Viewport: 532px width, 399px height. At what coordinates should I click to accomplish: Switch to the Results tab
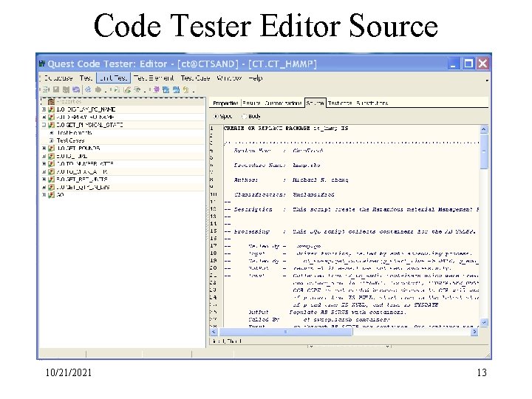[x=251, y=103]
